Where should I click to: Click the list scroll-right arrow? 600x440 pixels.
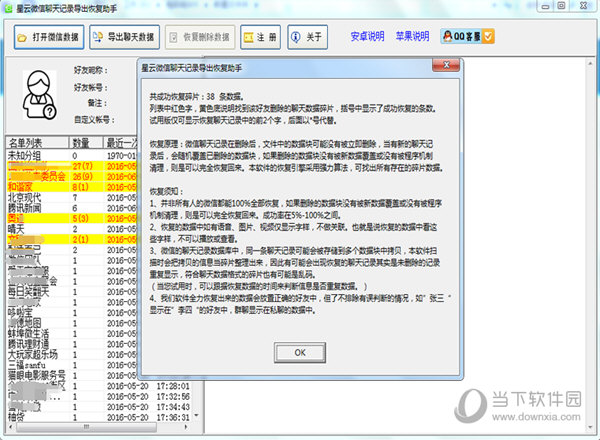187,427
